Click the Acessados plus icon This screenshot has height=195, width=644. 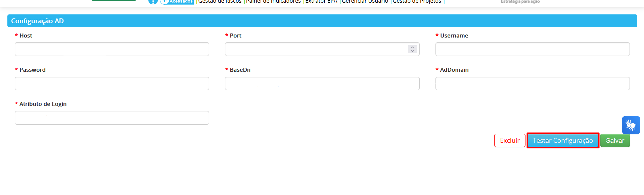[x=164, y=2]
